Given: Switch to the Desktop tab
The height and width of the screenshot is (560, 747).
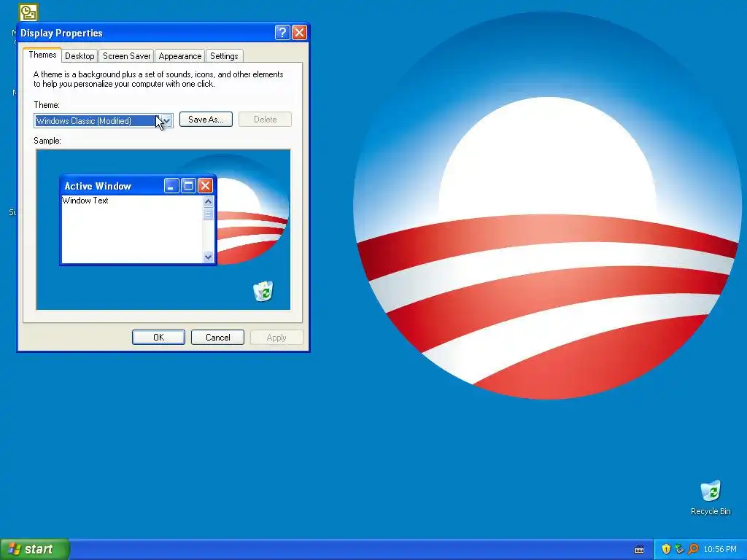Looking at the screenshot, I should point(80,55).
